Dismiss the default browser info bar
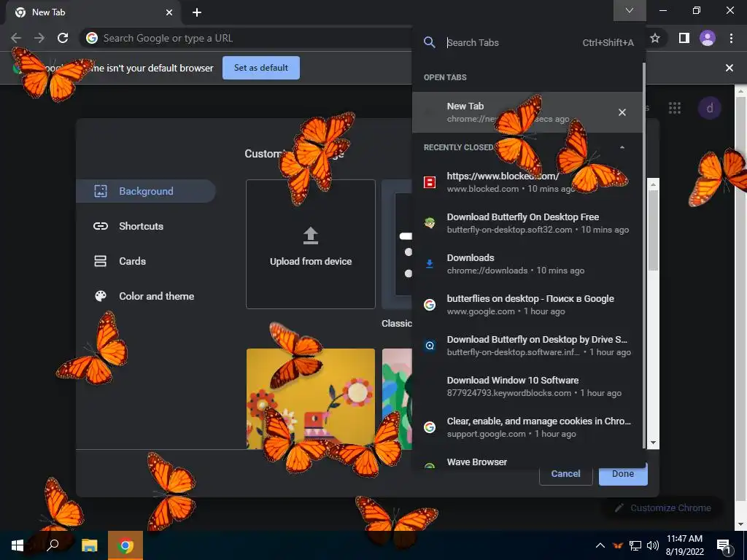 [729, 68]
